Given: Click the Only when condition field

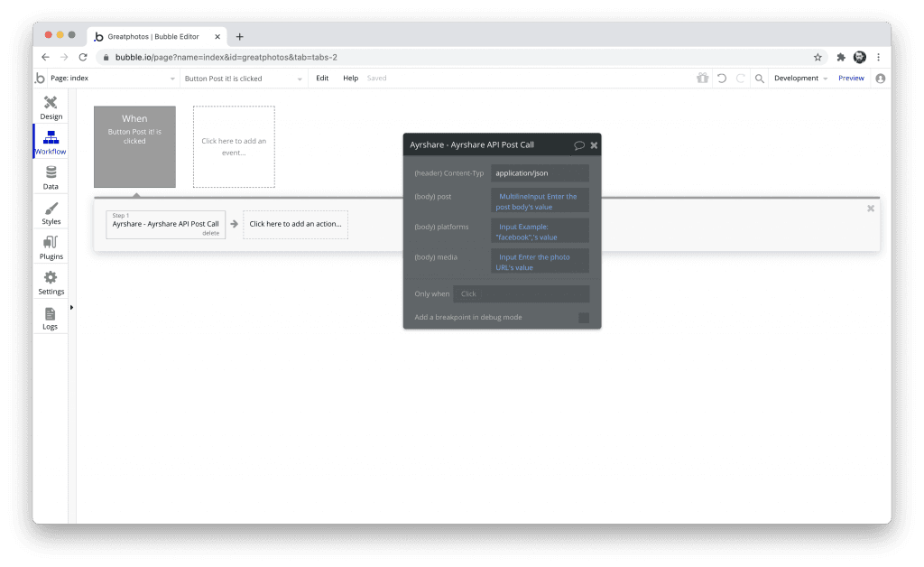Looking at the screenshot, I should (x=522, y=293).
